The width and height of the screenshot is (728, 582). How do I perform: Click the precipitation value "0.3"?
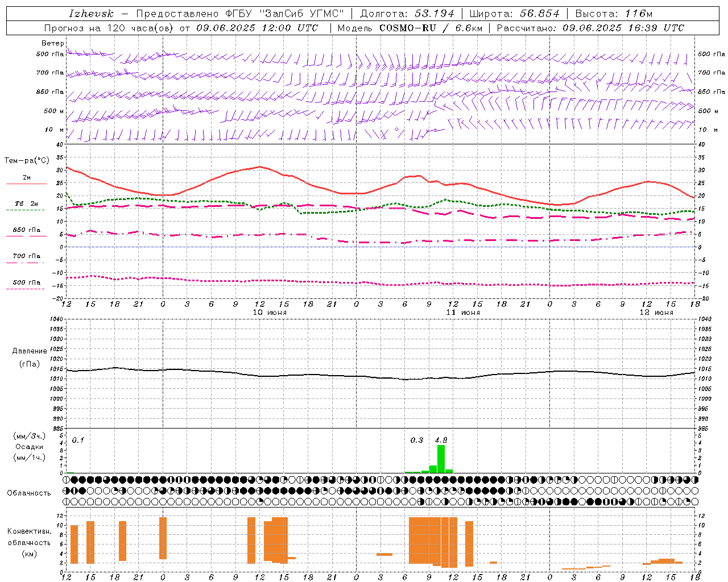[417, 440]
